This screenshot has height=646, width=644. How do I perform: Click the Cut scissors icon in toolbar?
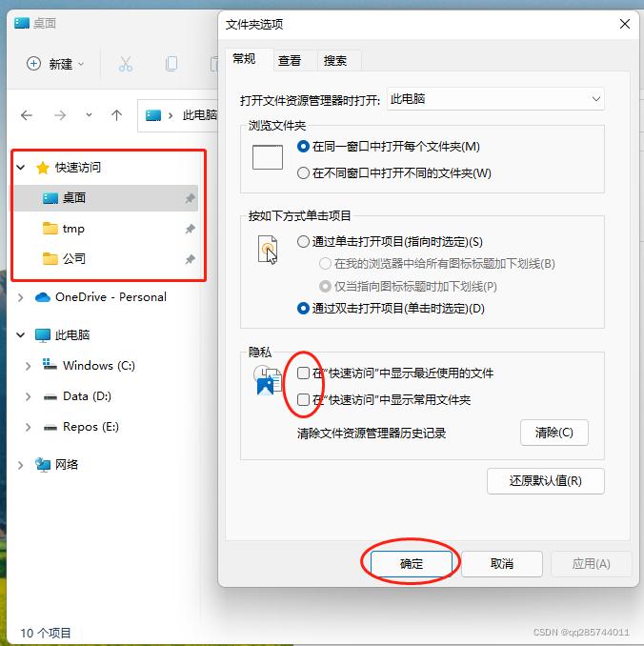(x=125, y=64)
